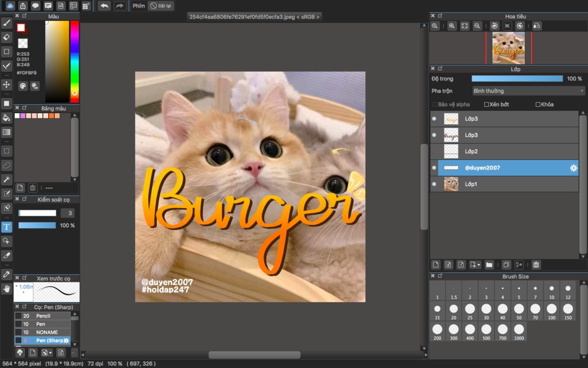Select the Lớp1 layer row

click(505, 184)
